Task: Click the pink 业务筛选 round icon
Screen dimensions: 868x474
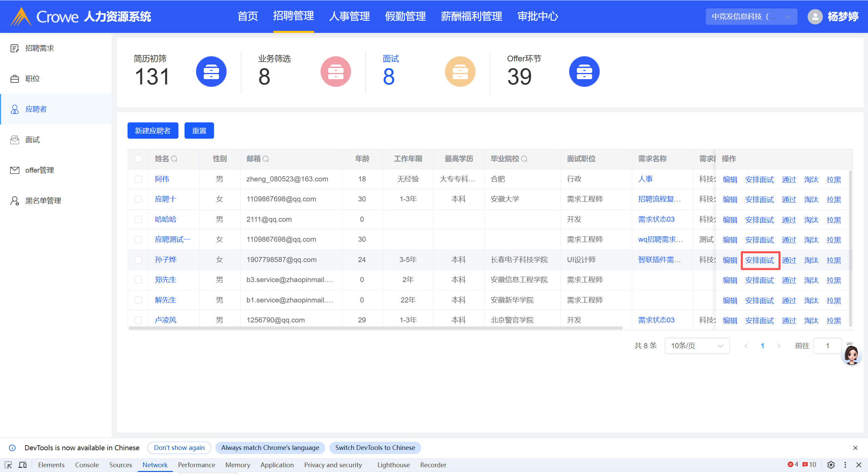Action: point(335,72)
